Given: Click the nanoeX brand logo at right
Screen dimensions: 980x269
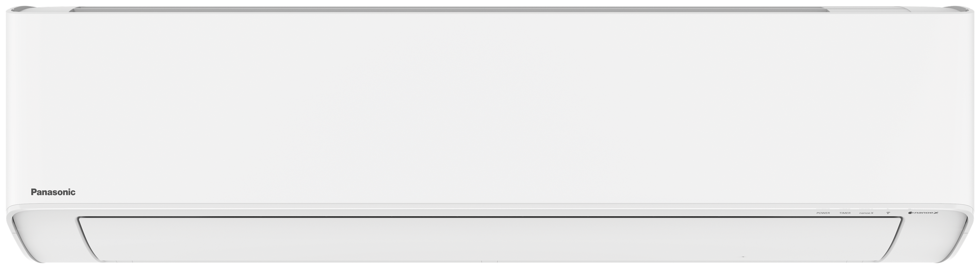Looking at the screenshot, I should [924, 213].
